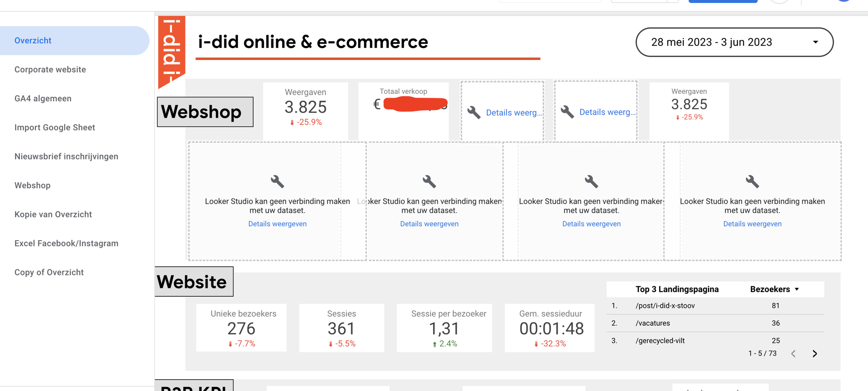The width and height of the screenshot is (868, 391).
Task: Sort by Top 3 Landingspagina column
Action: click(x=677, y=289)
